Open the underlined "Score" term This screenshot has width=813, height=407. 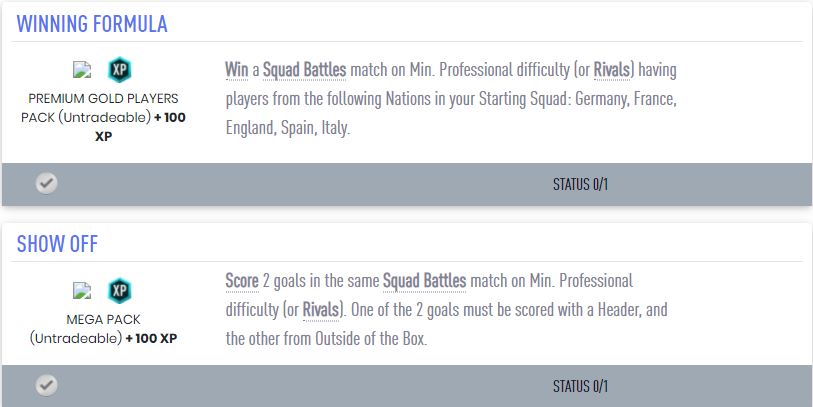242,280
